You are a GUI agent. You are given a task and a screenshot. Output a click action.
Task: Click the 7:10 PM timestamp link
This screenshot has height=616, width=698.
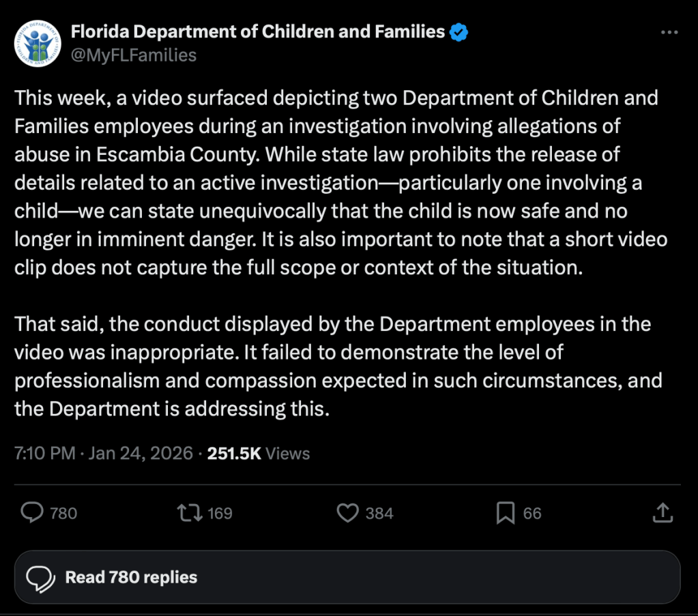[x=45, y=454]
